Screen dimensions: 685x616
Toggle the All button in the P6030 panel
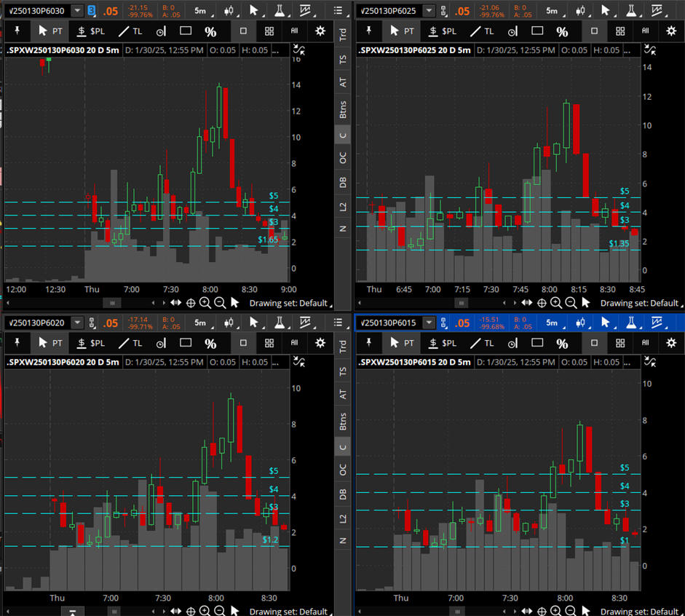pyautogui.click(x=294, y=31)
